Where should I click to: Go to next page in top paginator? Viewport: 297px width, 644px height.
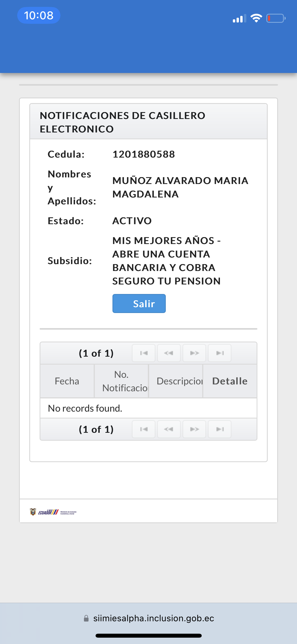pos(194,353)
